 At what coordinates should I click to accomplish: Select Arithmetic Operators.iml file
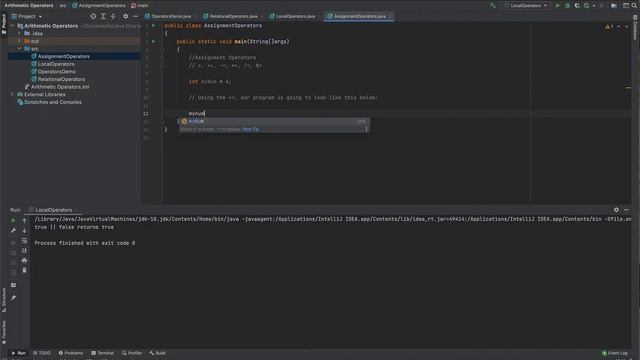[x=60, y=87]
